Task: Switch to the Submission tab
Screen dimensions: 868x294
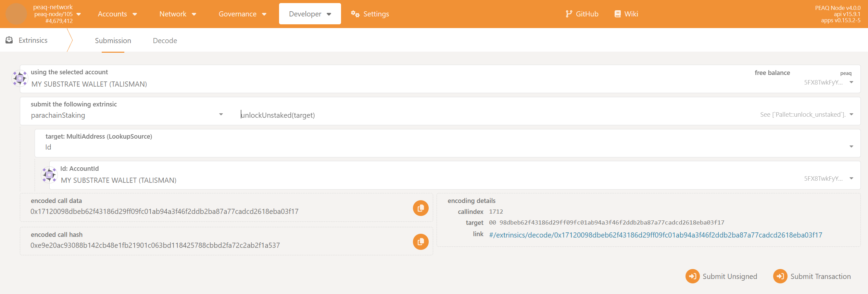Action: [x=113, y=41]
